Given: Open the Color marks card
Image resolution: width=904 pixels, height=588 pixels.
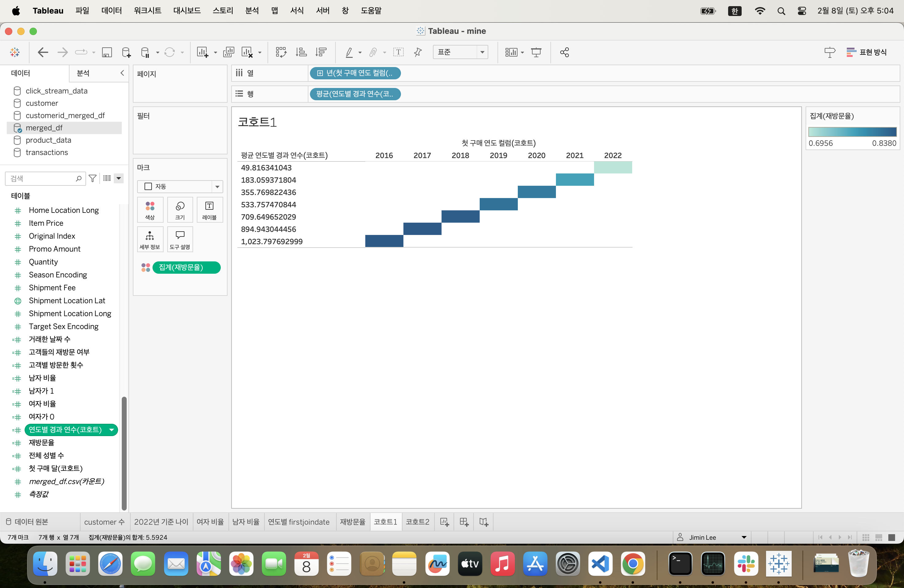Looking at the screenshot, I should [150, 210].
